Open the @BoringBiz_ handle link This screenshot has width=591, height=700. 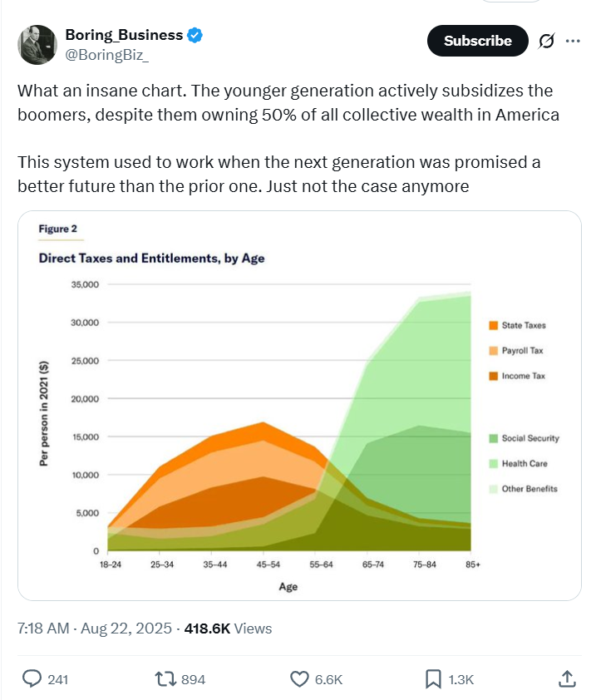(108, 55)
